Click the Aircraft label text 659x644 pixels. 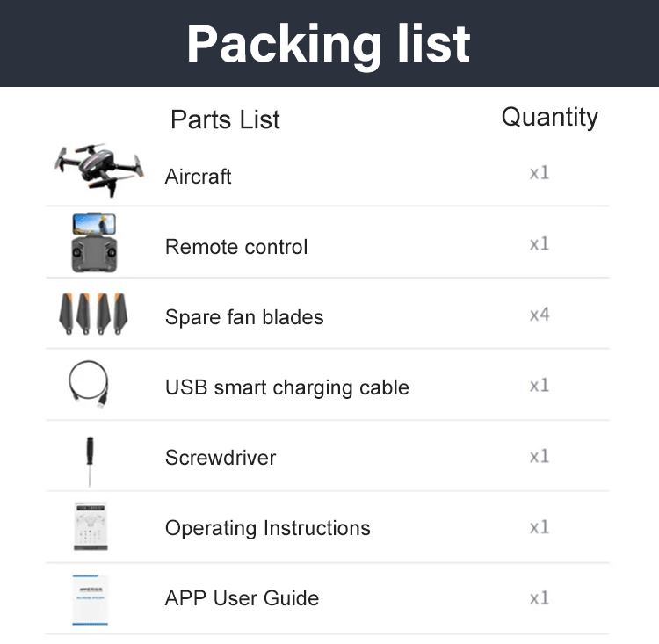pyautogui.click(x=198, y=176)
